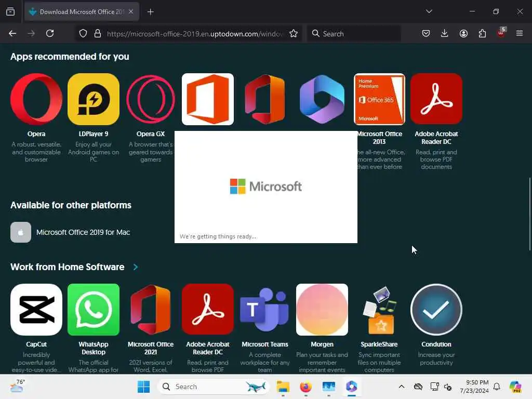Click the Microsoft Office 2019 for Mac link

click(83, 232)
